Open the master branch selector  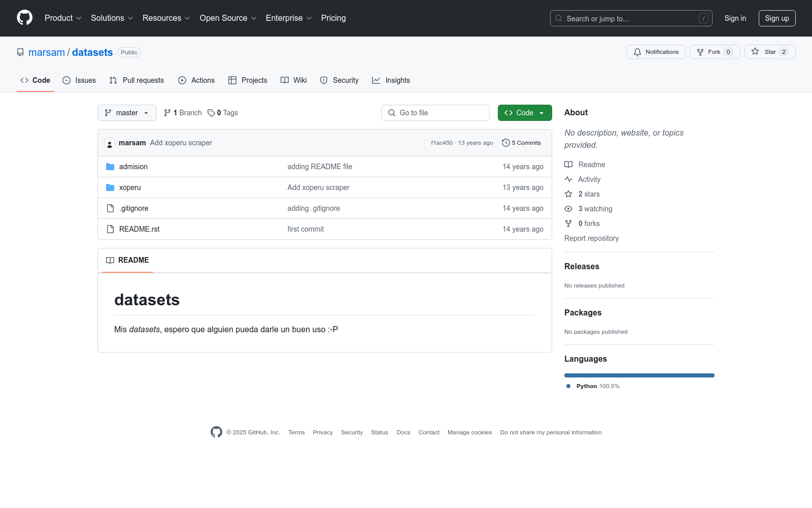tap(127, 113)
